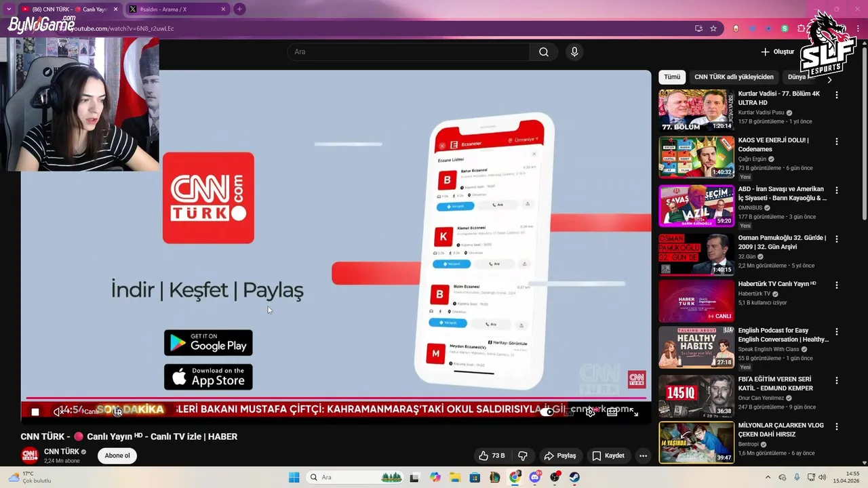This screenshot has width=868, height=488.
Task: Open player settings gear icon
Action: click(590, 411)
